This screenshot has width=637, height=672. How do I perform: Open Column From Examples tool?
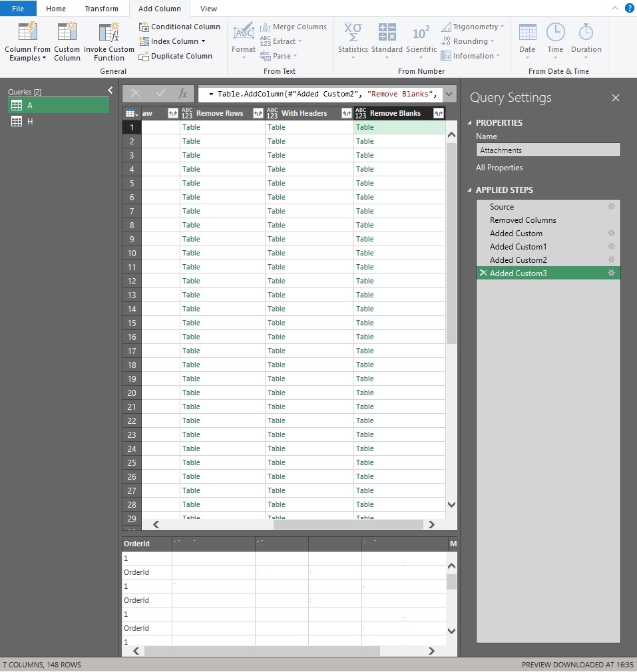tap(27, 42)
